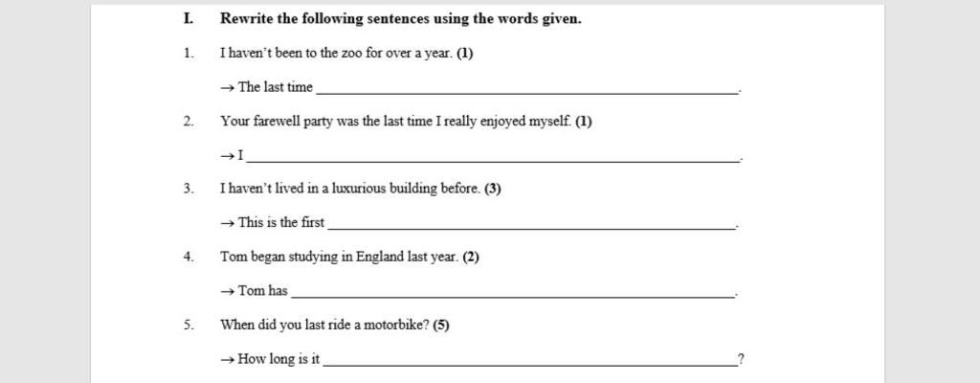Click the answer line after '→ I'
The height and width of the screenshot is (383, 980).
point(492,160)
